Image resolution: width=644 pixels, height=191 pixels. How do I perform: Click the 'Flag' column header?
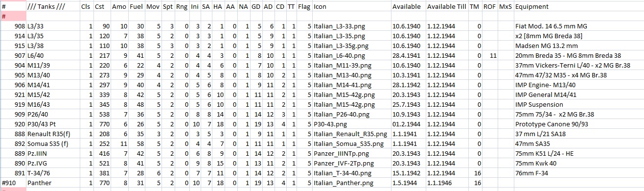[x=304, y=7]
